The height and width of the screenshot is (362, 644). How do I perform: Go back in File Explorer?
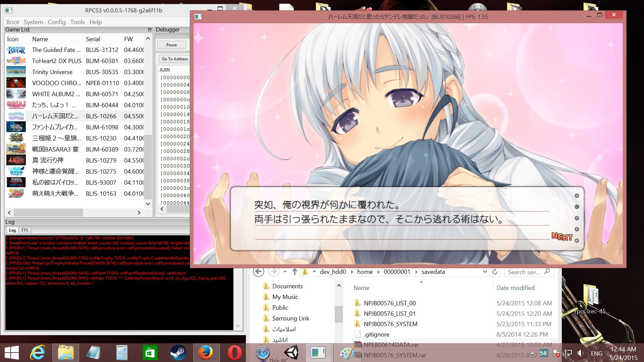pyautogui.click(x=258, y=272)
